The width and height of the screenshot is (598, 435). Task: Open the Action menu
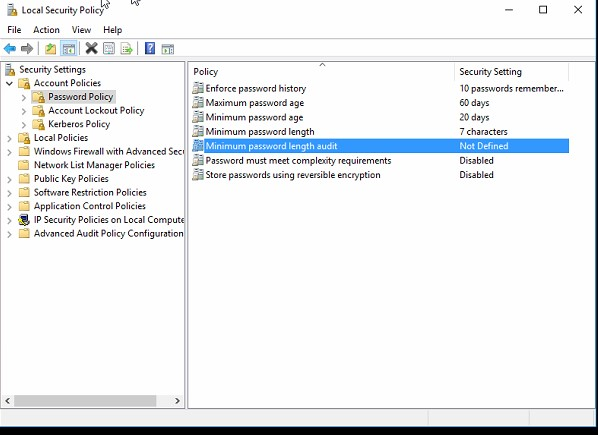coord(46,30)
